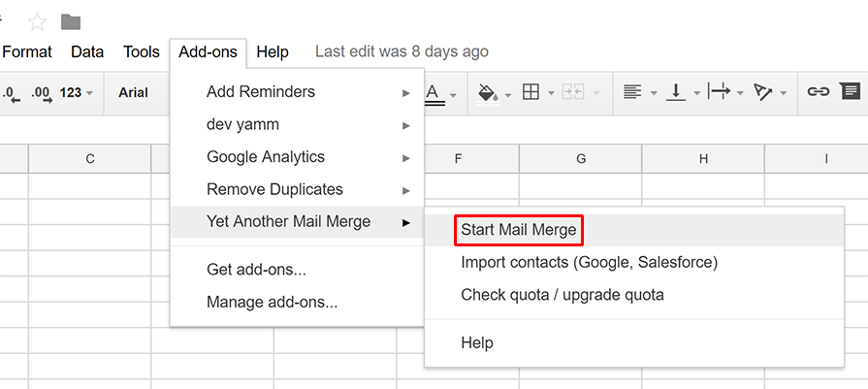Image resolution: width=868 pixels, height=389 pixels.
Task: Open Get add-ons...
Action: pos(256,270)
